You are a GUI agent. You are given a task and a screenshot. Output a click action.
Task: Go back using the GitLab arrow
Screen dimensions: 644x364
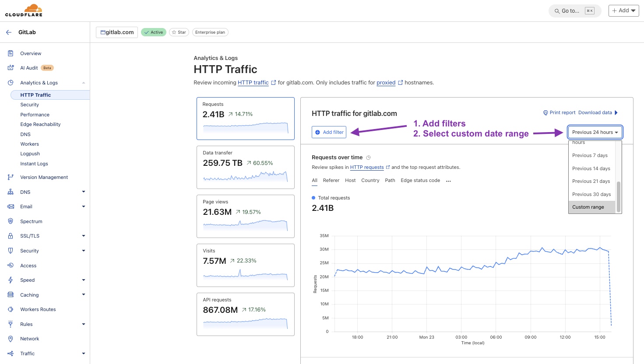click(9, 32)
